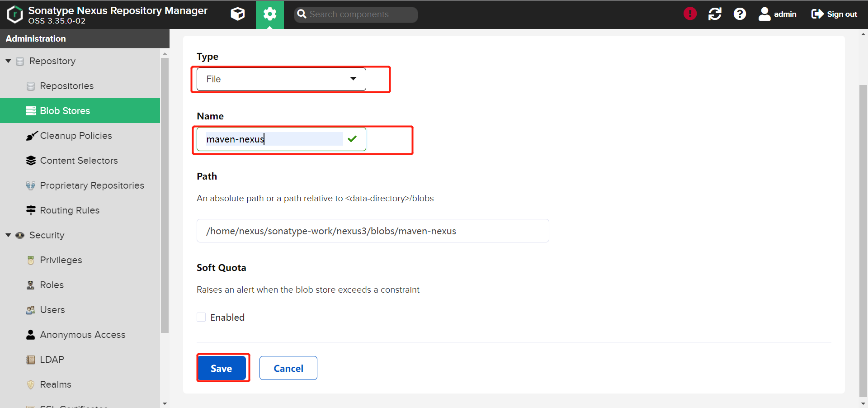
Task: Open the Help question mark icon
Action: pos(740,14)
